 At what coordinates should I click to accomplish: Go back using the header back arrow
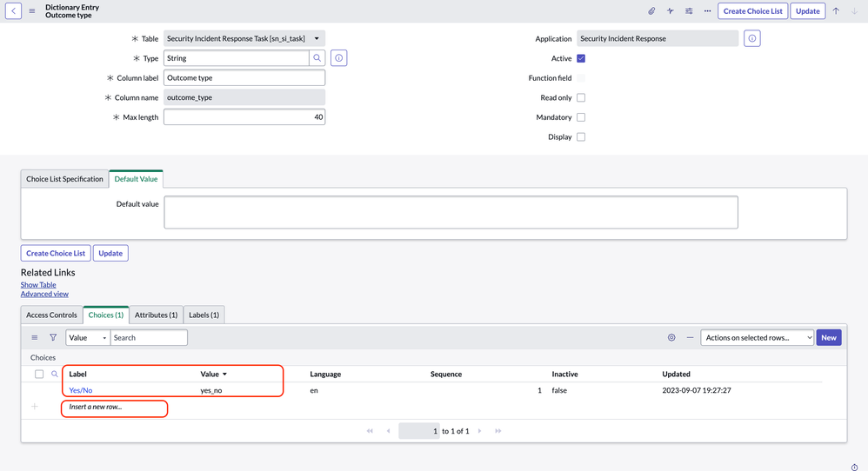tap(13, 11)
